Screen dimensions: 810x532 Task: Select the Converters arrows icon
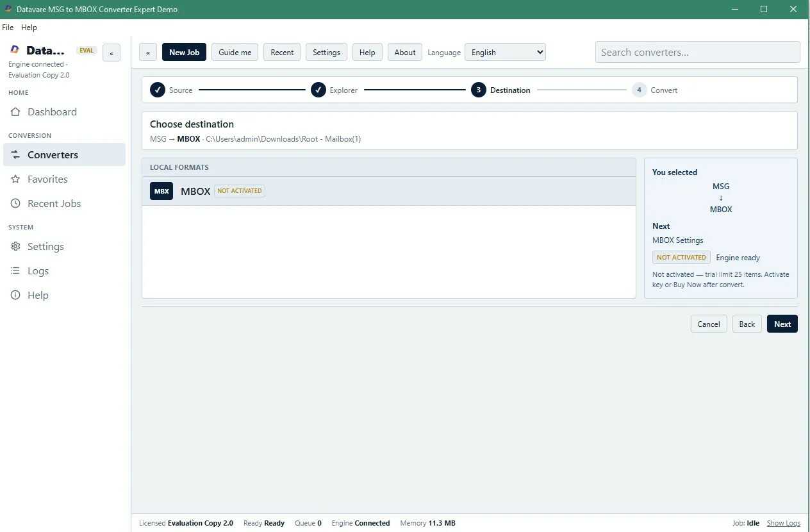pyautogui.click(x=15, y=155)
